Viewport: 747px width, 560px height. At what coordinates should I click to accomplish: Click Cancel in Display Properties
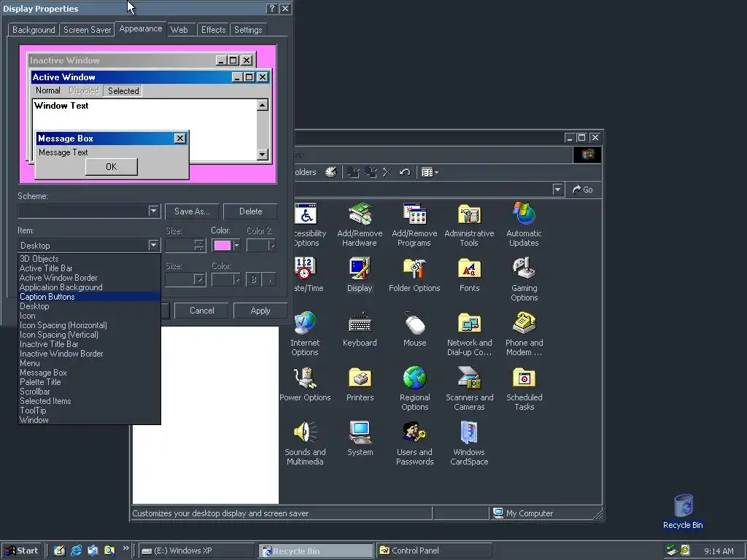click(202, 311)
